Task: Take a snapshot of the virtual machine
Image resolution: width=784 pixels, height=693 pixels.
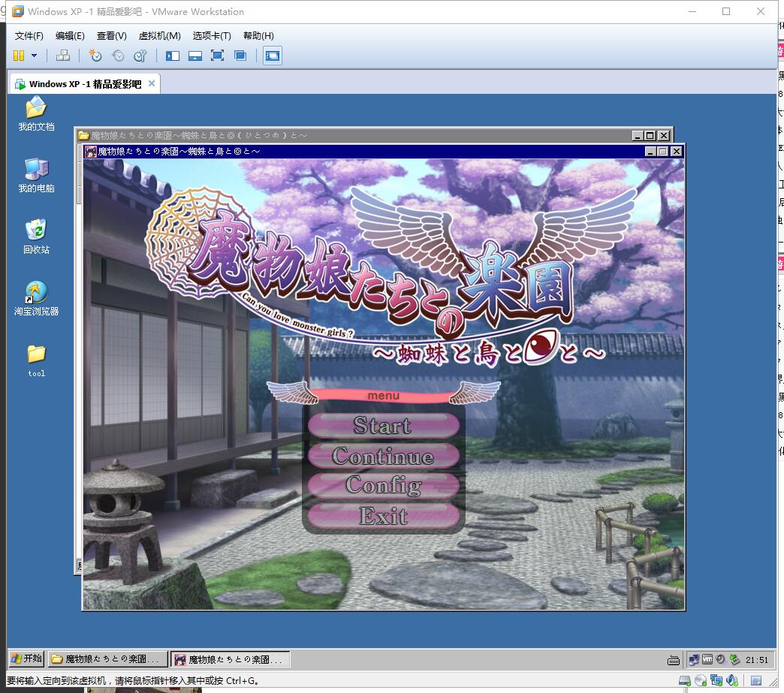Action: pyautogui.click(x=95, y=56)
